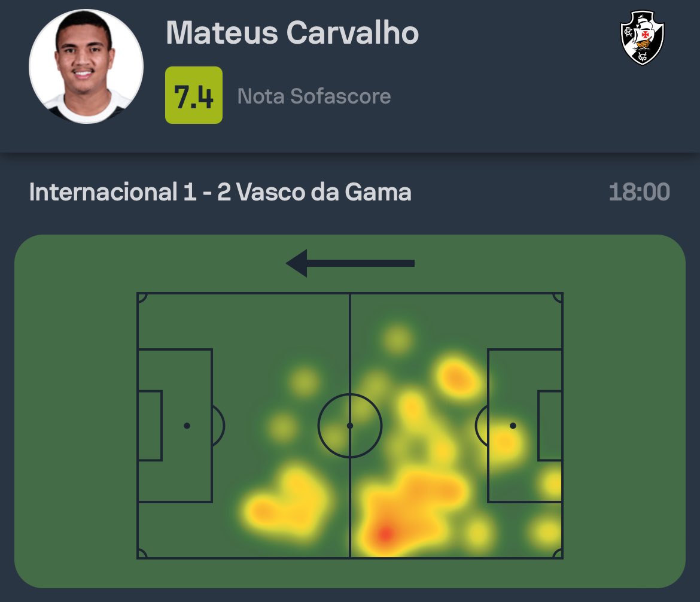Click the red hotspot on the heatmap
This screenshot has height=602, width=700.
point(384,533)
